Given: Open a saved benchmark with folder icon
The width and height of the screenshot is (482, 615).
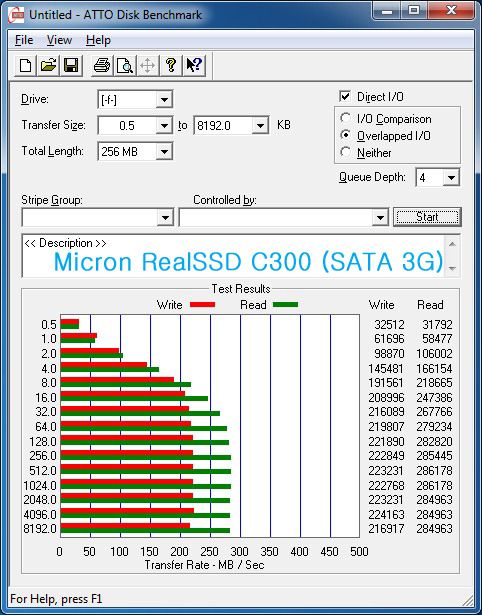Looking at the screenshot, I should 49,65.
